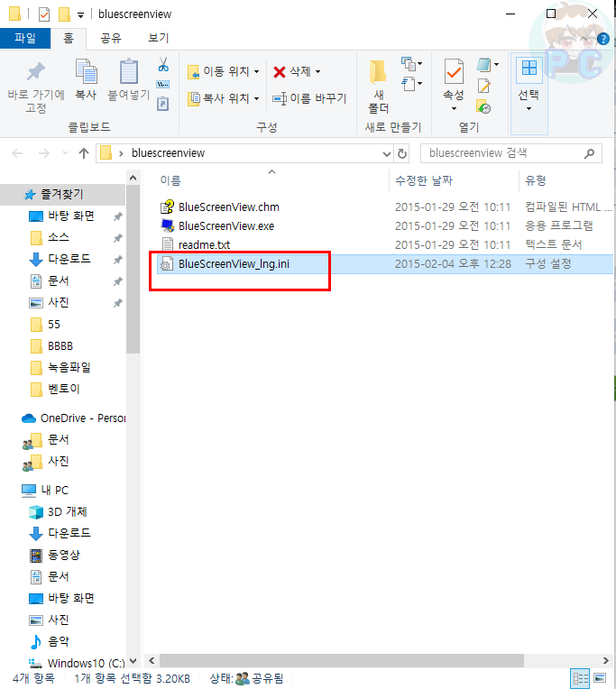Expand the Delete (삭제) options arrow

pos(318,71)
